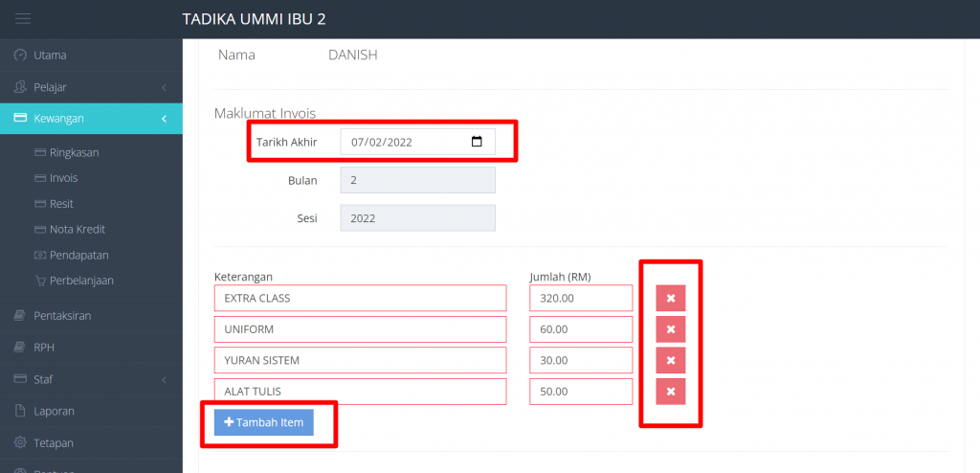Click the EXTRA CLASS description field
This screenshot has width=980, height=473.
pyautogui.click(x=360, y=299)
